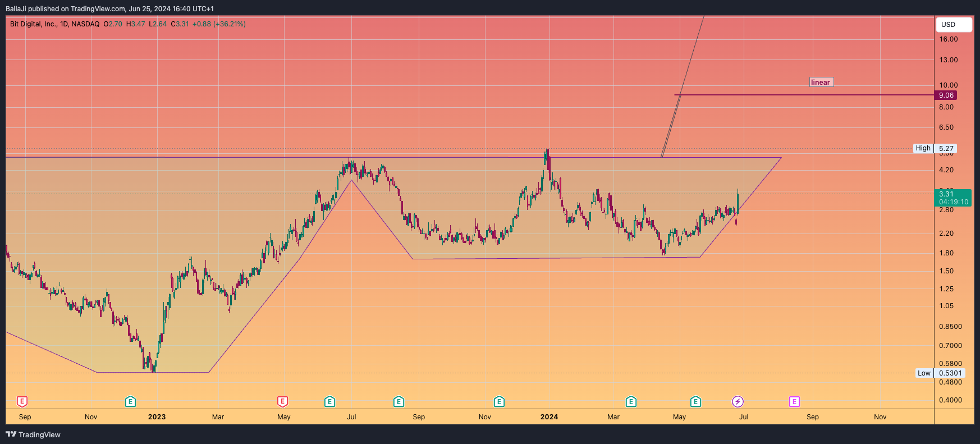The image size is (980, 444).
Task: Click the green earnings marker just before 2023
Action: click(130, 401)
